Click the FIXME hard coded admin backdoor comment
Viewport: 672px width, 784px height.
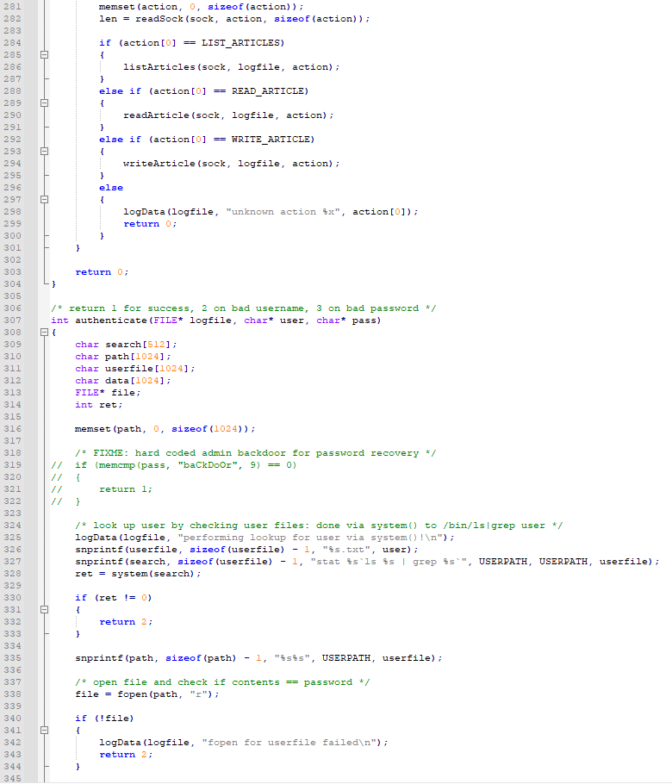coord(256,453)
